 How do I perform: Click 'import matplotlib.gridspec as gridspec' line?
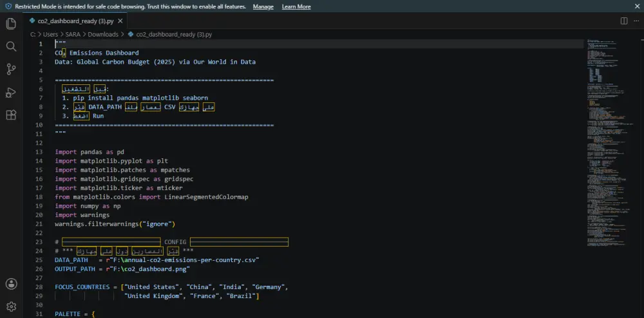point(124,179)
